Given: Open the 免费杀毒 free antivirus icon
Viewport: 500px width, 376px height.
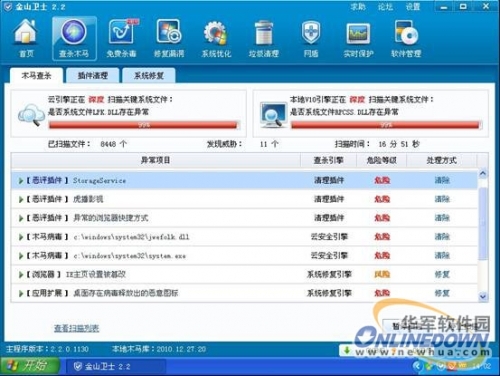Looking at the screenshot, I should pyautogui.click(x=121, y=38).
